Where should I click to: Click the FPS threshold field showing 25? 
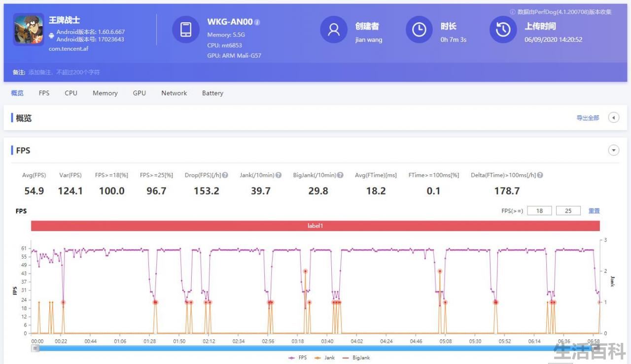coord(568,211)
